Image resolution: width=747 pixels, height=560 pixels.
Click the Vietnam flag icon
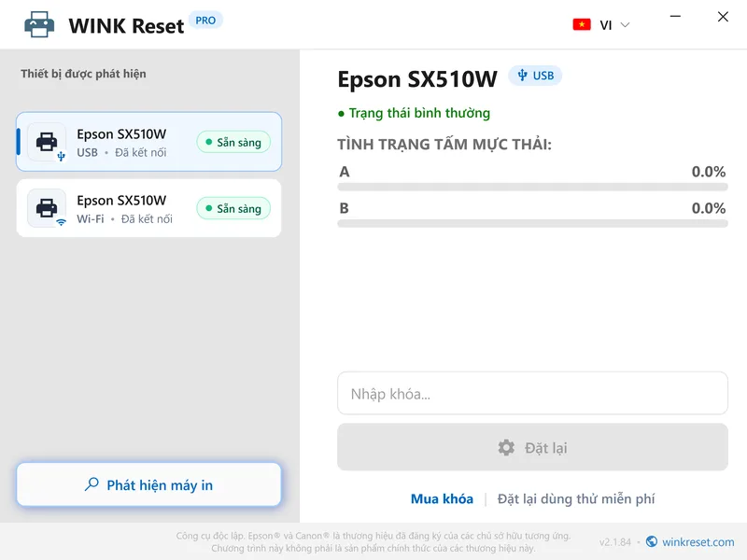point(582,25)
